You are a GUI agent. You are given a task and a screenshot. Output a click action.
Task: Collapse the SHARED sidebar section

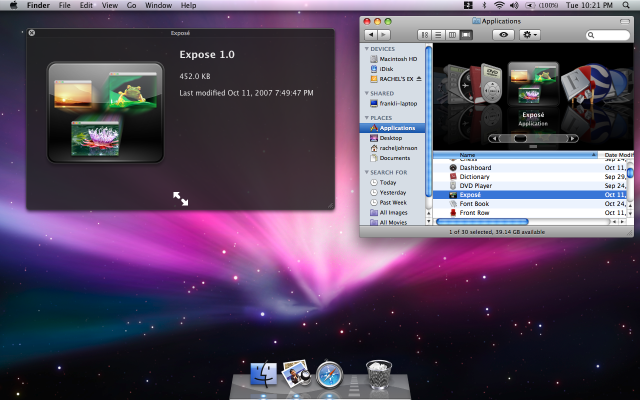point(367,93)
